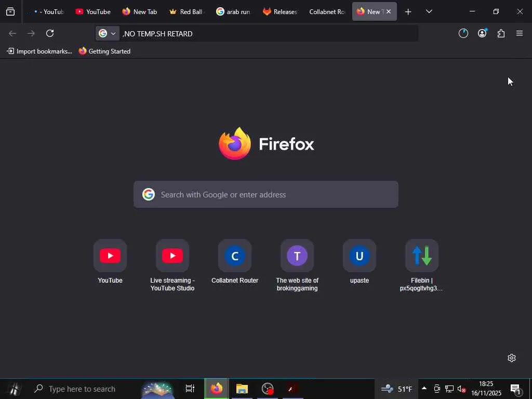Show hidden system tray icons
This screenshot has width=532, height=399.
(x=424, y=389)
